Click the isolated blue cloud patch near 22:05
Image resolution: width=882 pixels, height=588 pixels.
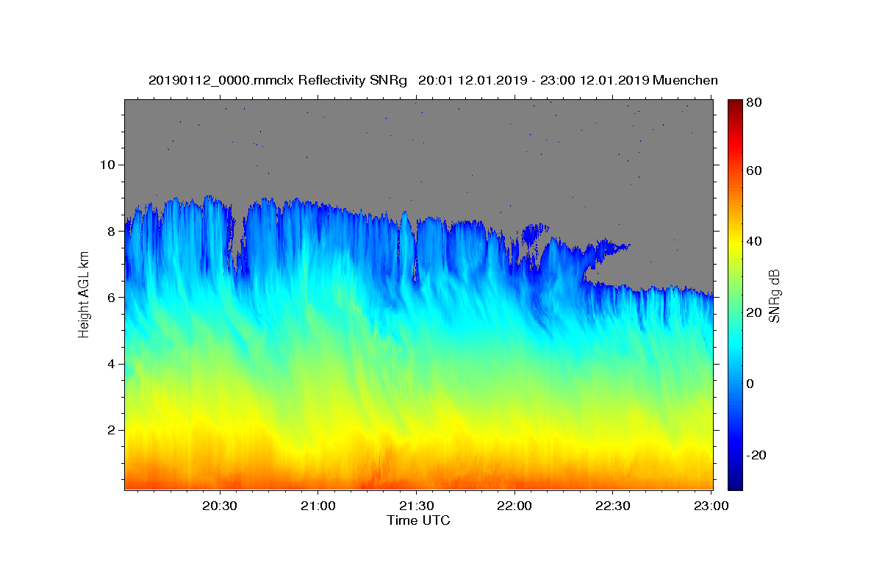[535, 234]
